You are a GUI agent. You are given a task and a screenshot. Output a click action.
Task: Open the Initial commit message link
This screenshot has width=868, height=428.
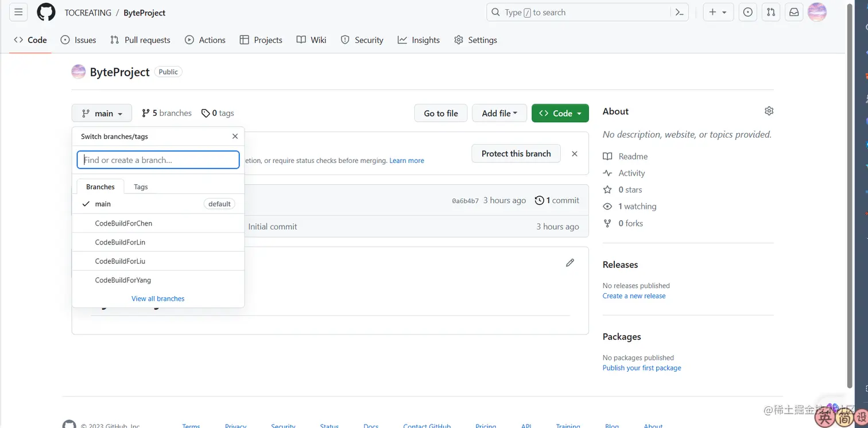point(273,227)
